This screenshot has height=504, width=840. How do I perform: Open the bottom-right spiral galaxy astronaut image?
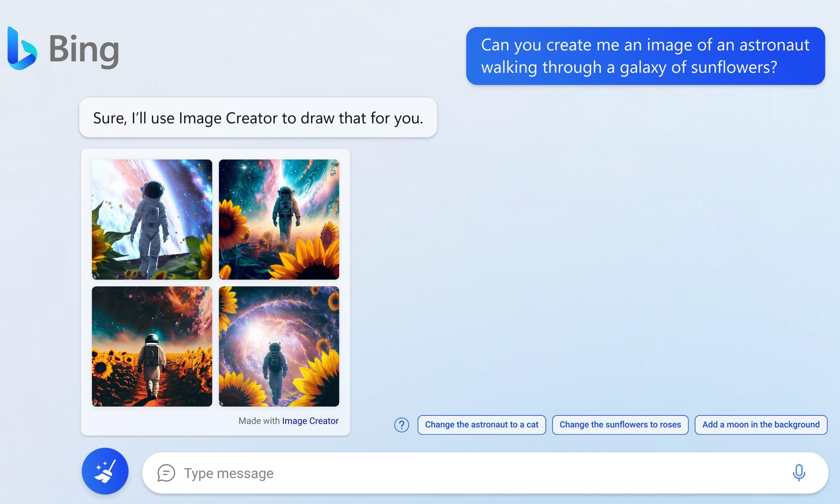point(279,346)
